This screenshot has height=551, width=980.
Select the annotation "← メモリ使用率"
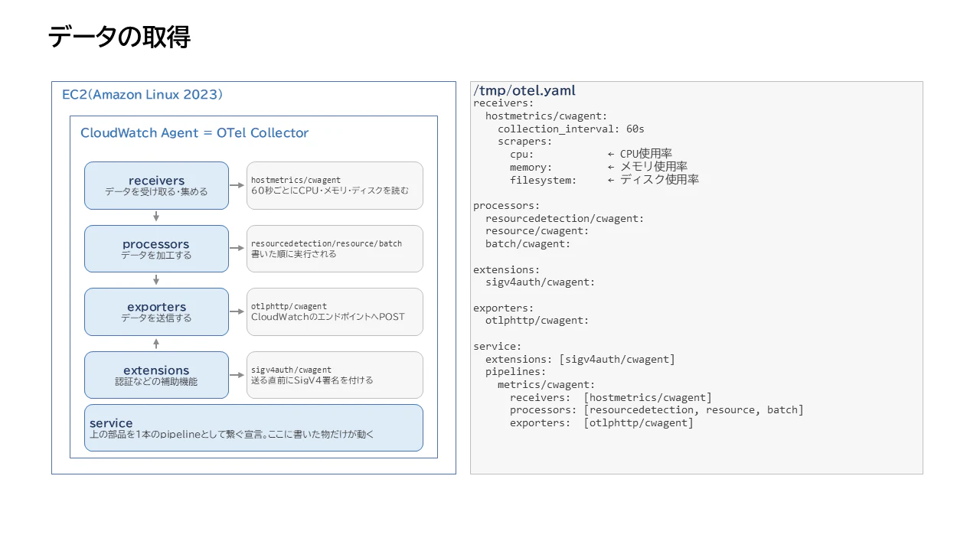pyautogui.click(x=648, y=167)
